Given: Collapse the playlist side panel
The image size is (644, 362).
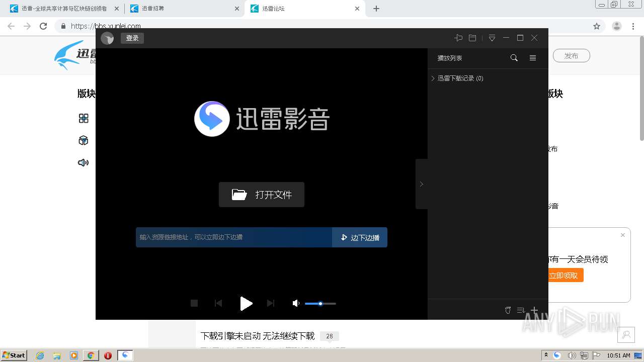Looking at the screenshot, I should coord(422,184).
